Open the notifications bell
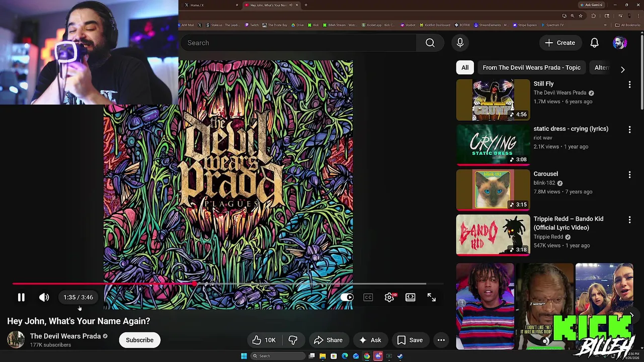644x362 pixels. pos(594,43)
